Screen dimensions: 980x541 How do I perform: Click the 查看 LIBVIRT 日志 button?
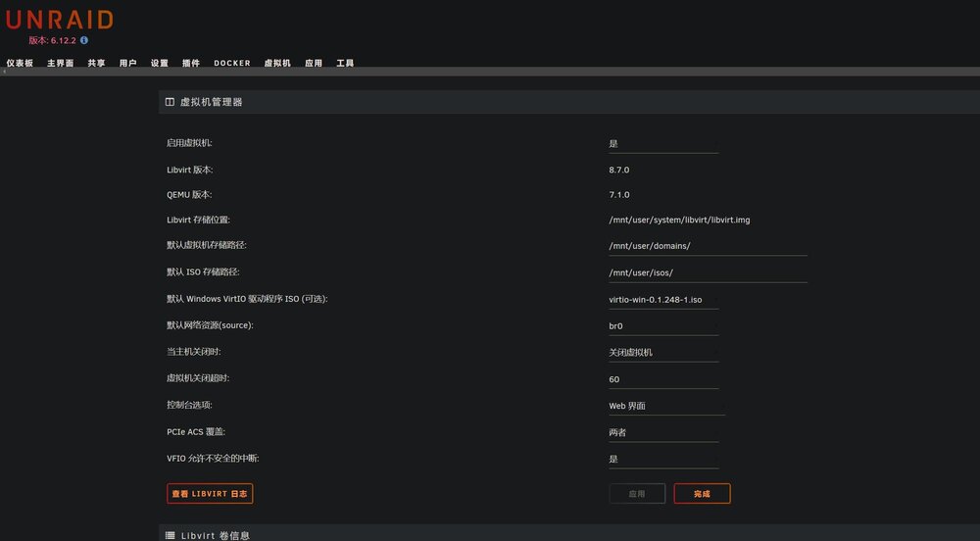tap(210, 494)
